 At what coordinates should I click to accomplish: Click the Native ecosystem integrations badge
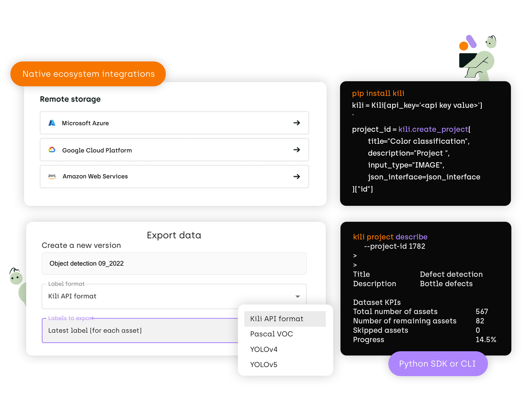click(88, 74)
